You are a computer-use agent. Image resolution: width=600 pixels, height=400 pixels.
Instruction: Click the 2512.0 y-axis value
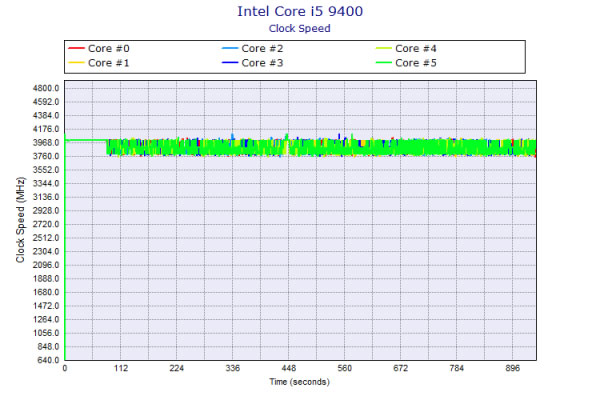click(46, 238)
